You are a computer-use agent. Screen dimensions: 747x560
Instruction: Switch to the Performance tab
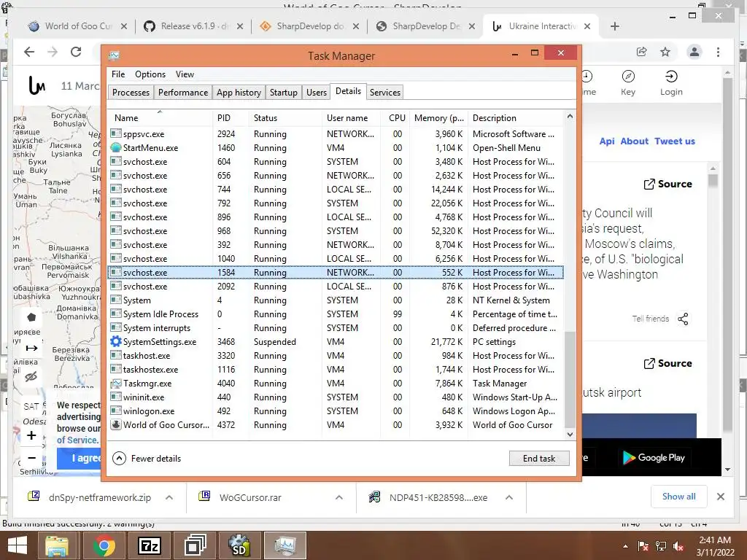(x=183, y=93)
